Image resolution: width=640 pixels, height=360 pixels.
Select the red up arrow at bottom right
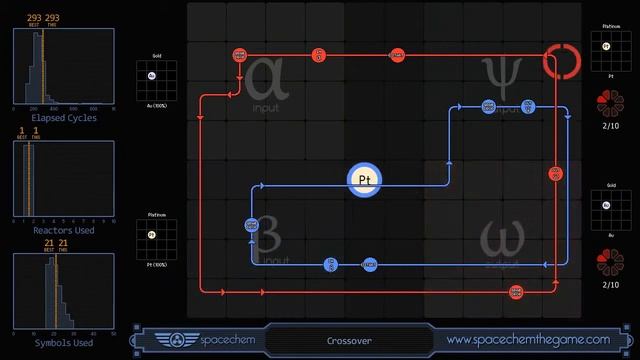click(x=555, y=282)
